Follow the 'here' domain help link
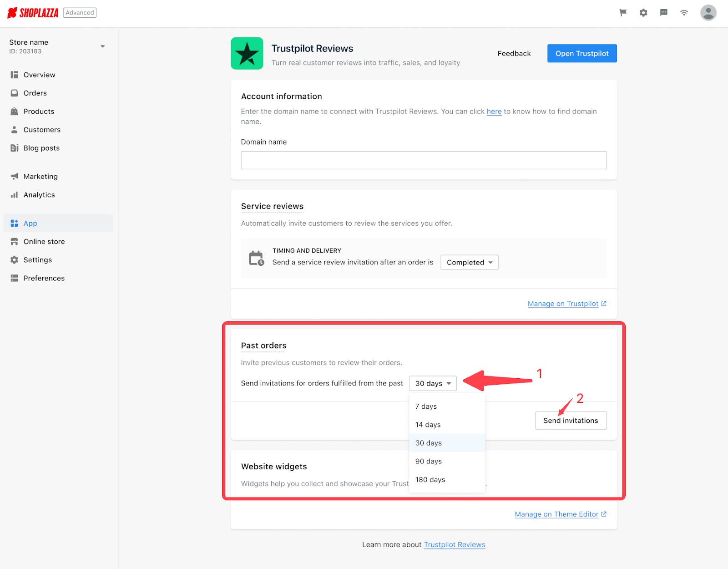 [x=494, y=112]
